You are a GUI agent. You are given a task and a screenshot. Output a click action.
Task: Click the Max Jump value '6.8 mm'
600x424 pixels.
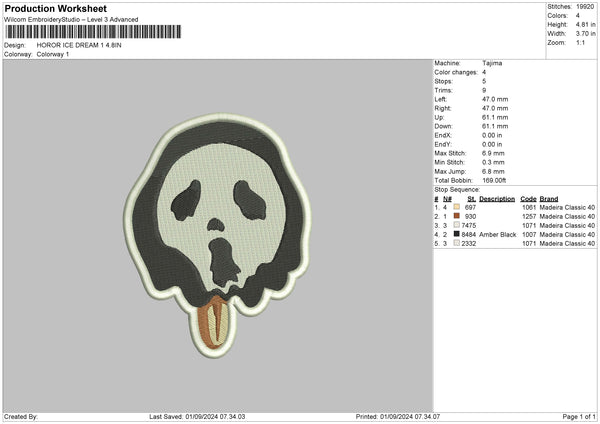click(493, 171)
